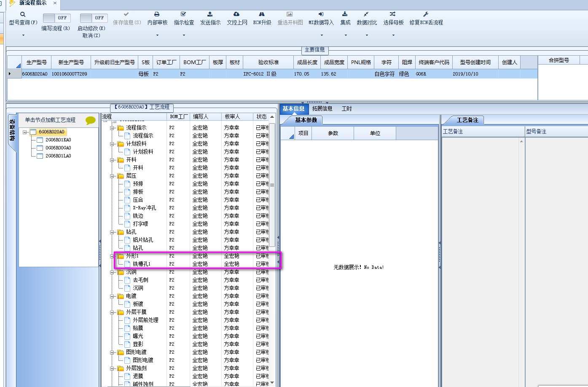Run 指示检查 check icon
Viewport: 588px width, 387px height.
(183, 14)
